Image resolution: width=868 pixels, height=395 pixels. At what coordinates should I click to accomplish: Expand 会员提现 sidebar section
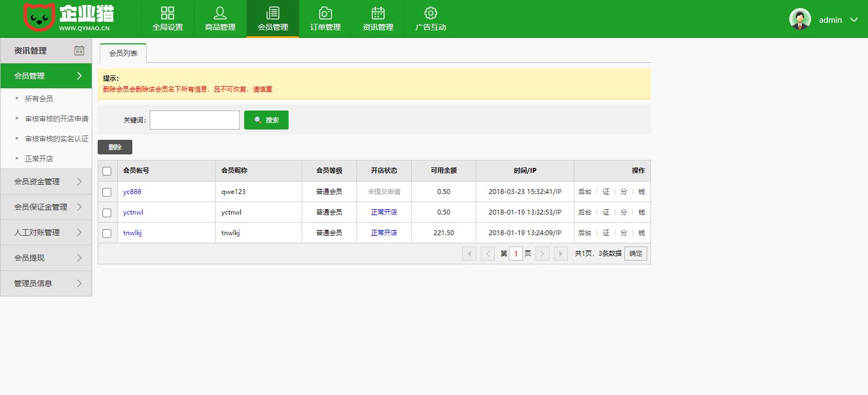coord(46,258)
